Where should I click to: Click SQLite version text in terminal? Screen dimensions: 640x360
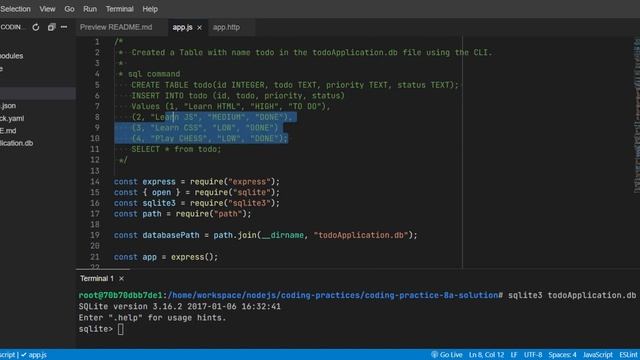pos(180,307)
